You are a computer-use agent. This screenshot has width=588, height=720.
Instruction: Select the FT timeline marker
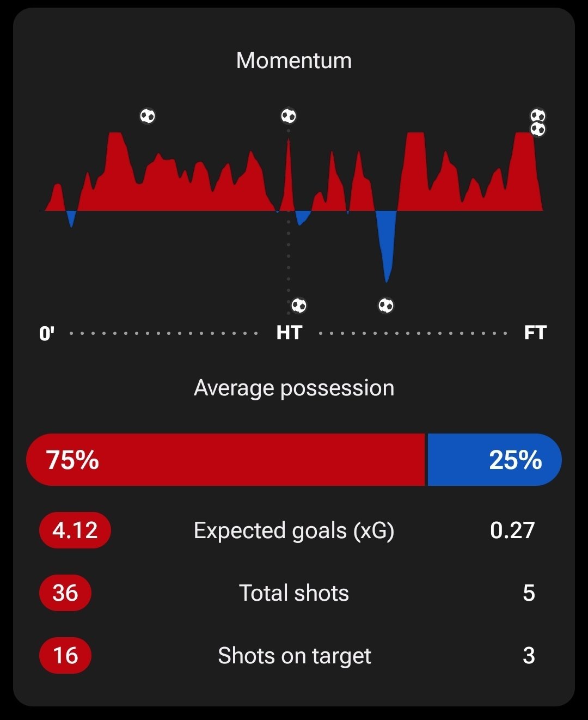click(535, 333)
